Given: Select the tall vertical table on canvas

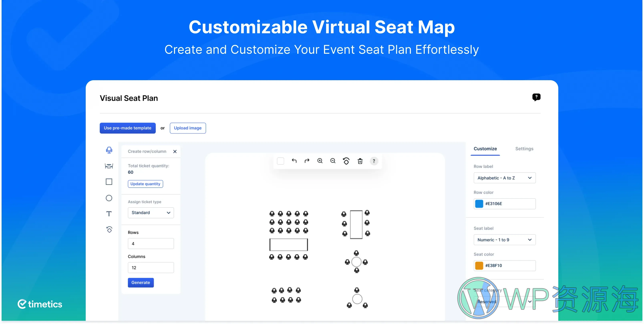Looking at the screenshot, I should click(x=356, y=224).
